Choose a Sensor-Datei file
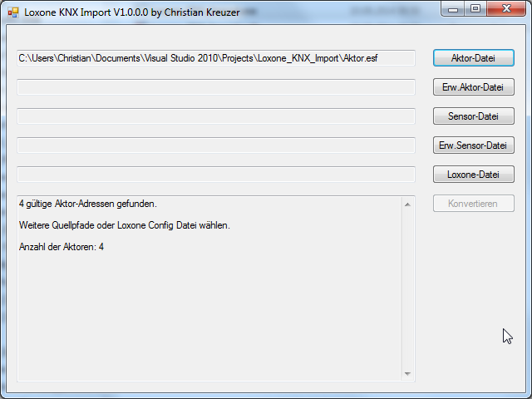Screen dimensions: 532x399 (473, 116)
